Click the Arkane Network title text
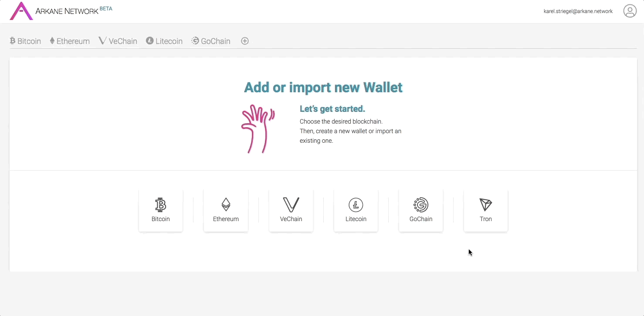The image size is (644, 316). (x=67, y=11)
